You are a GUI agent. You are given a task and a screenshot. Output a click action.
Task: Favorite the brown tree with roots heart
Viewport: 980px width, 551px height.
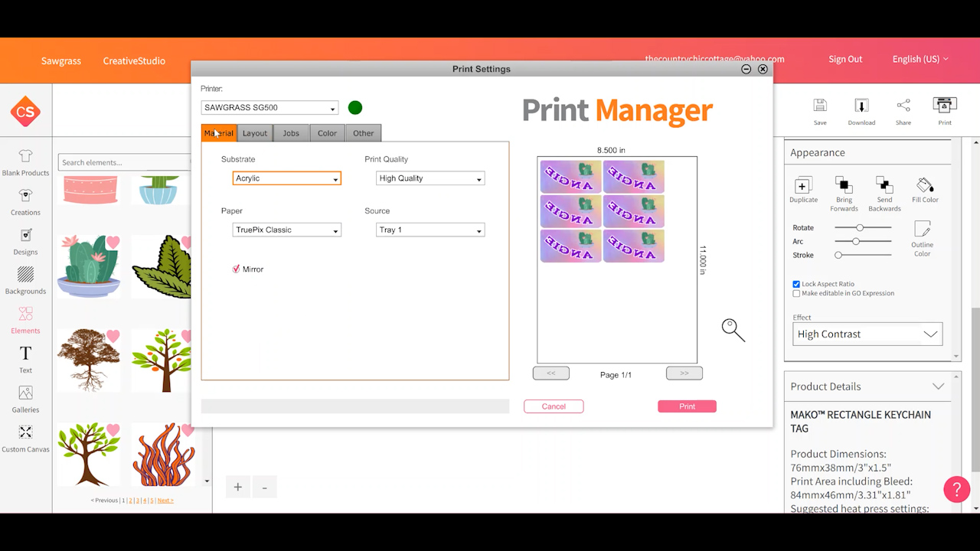(113, 336)
